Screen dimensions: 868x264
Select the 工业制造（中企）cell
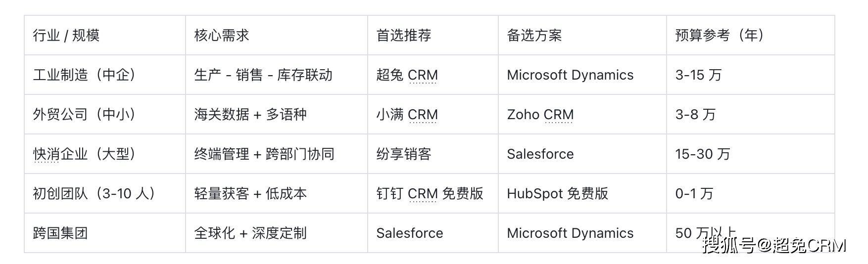pyautogui.click(x=84, y=75)
